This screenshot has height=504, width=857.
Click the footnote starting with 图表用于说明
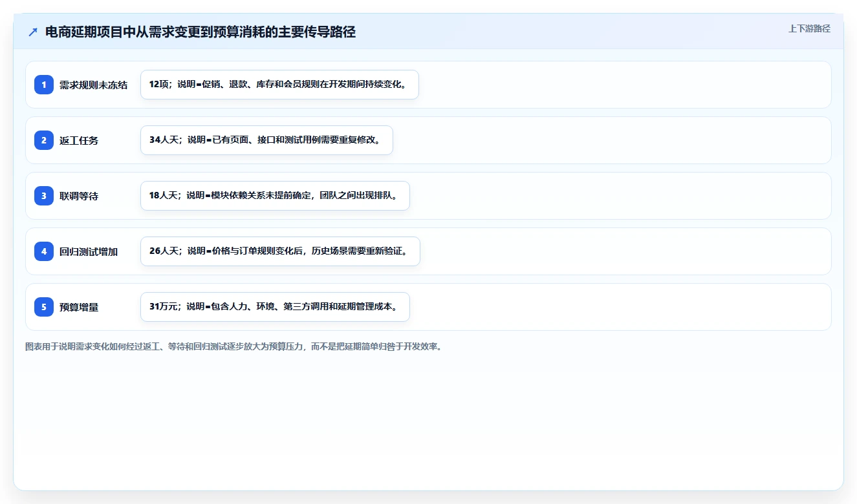tap(233, 346)
